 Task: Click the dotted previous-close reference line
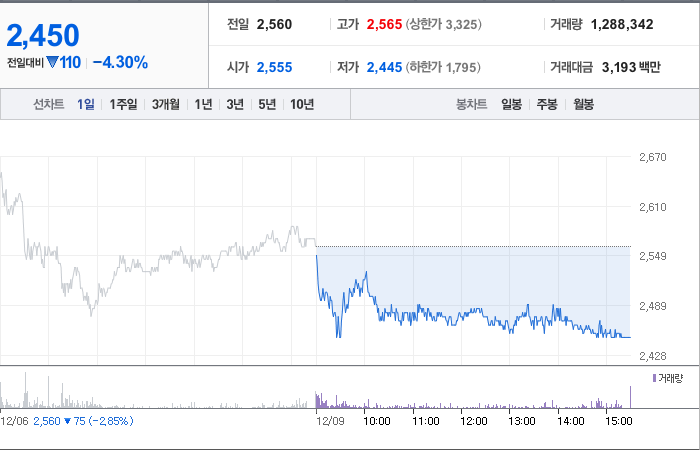pos(473,246)
